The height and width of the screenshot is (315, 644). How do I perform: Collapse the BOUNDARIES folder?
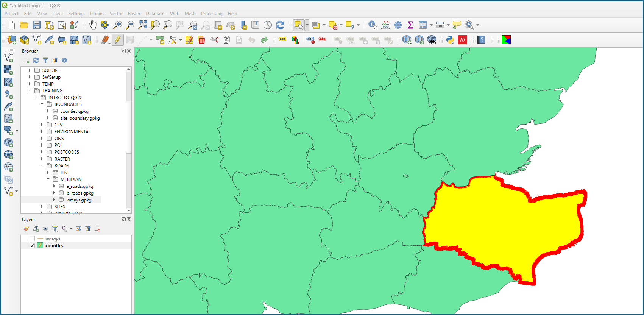click(x=42, y=104)
